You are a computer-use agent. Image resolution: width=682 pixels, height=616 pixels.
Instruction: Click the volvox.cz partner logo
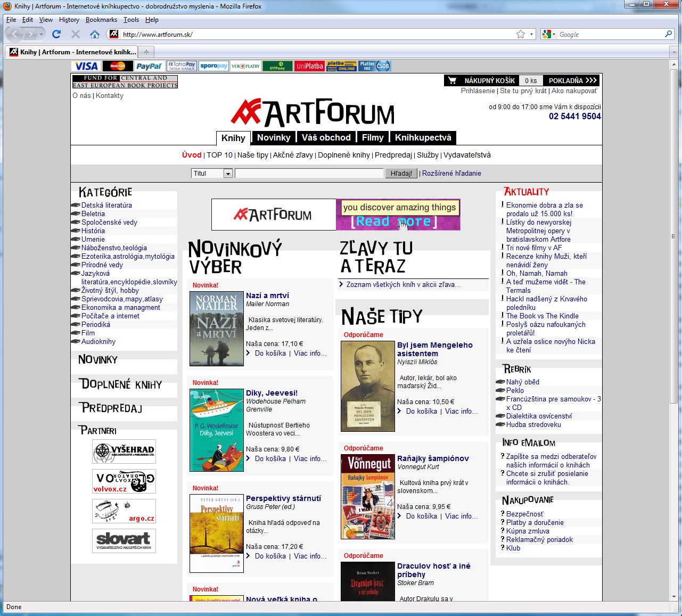tap(124, 481)
